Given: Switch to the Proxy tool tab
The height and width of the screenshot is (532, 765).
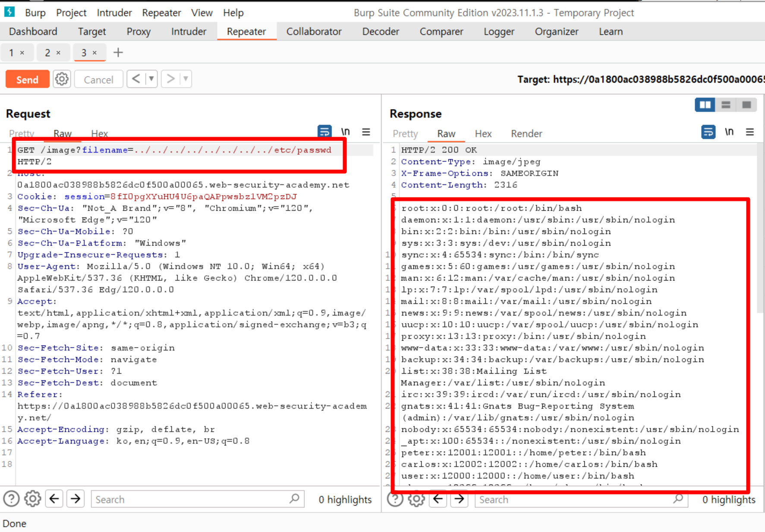Looking at the screenshot, I should click(x=139, y=31).
